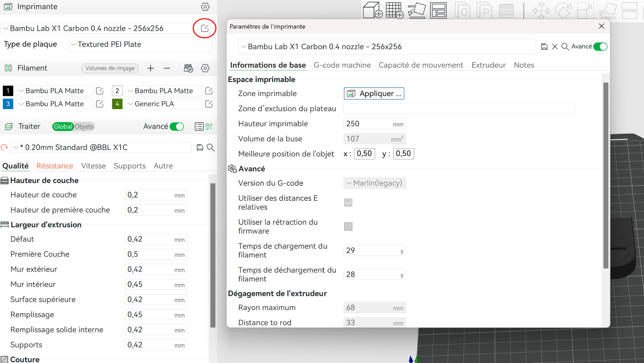The image size is (644, 363).
Task: Click the circled edit printer preset icon
Action: [204, 28]
